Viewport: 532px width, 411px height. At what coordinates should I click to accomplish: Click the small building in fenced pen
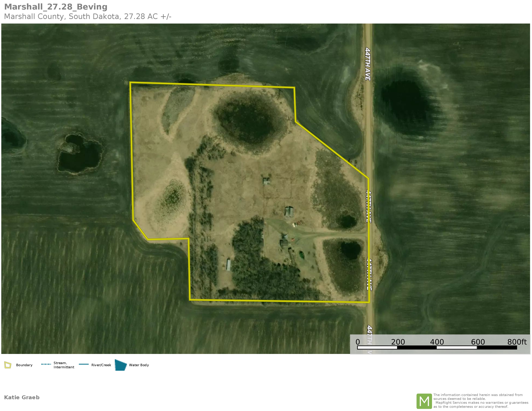266,181
